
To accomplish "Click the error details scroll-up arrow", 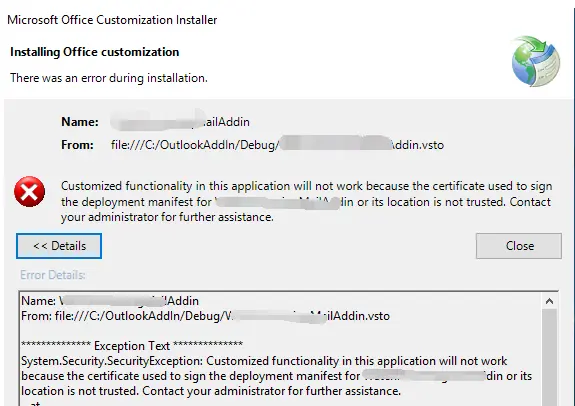I will tap(549, 301).
